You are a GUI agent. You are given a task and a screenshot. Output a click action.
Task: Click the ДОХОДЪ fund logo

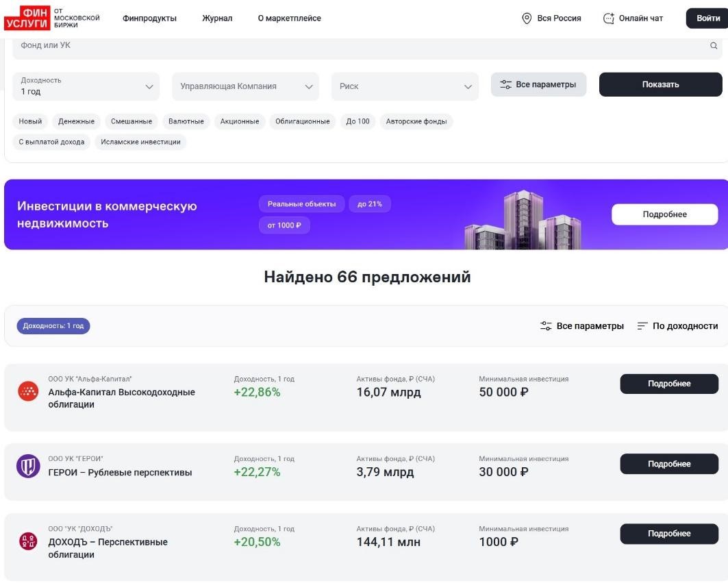[x=28, y=541]
